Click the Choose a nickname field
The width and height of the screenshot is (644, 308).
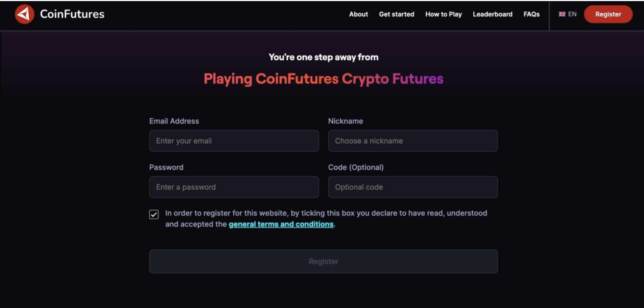click(413, 141)
